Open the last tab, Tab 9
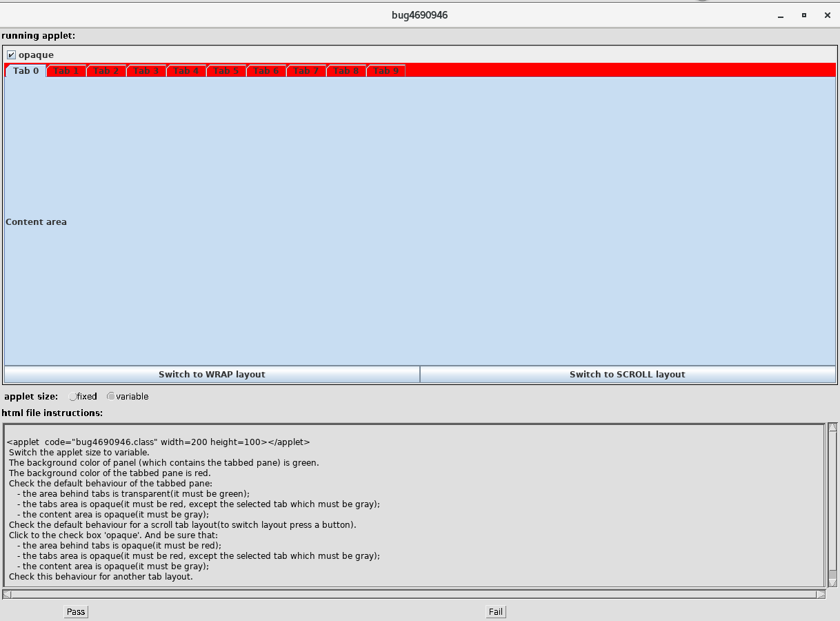Viewport: 840px width, 621px height. [x=386, y=71]
